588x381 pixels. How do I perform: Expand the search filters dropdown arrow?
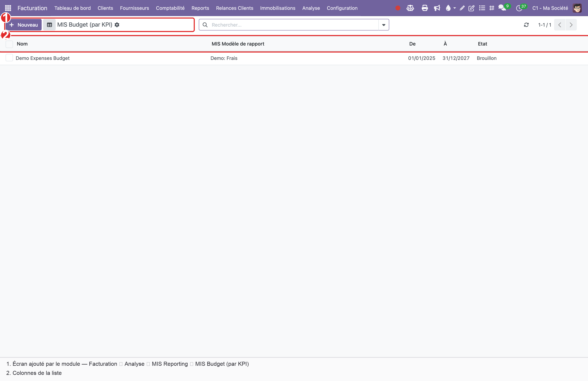click(384, 25)
